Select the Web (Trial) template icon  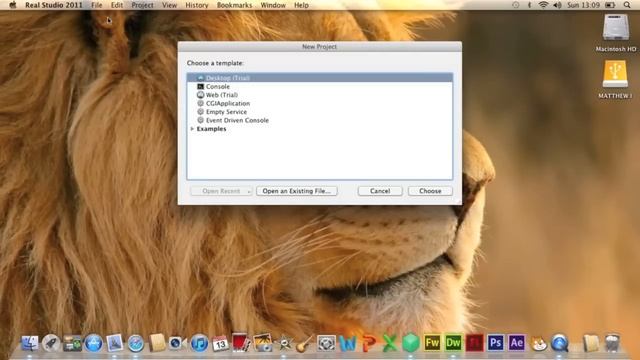(200, 95)
